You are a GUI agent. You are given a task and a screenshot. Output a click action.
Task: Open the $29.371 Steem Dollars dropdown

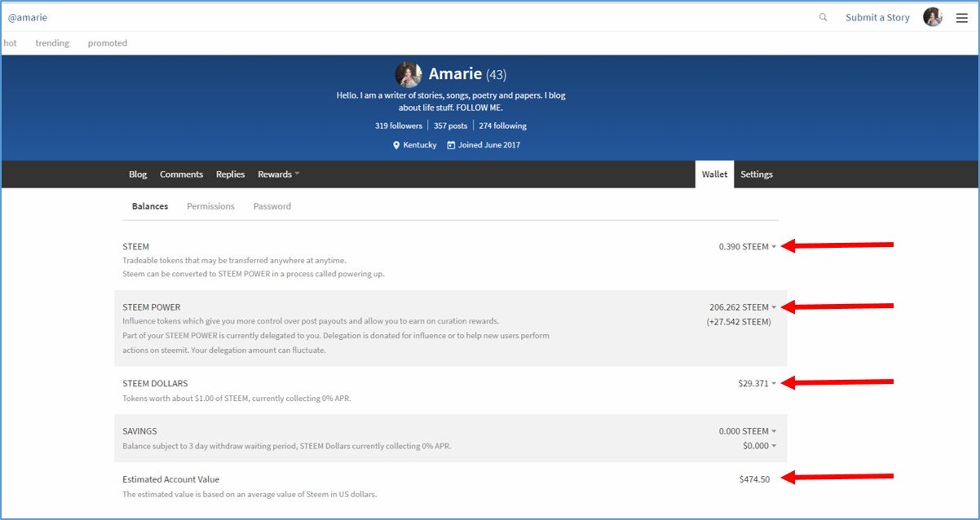click(x=757, y=383)
